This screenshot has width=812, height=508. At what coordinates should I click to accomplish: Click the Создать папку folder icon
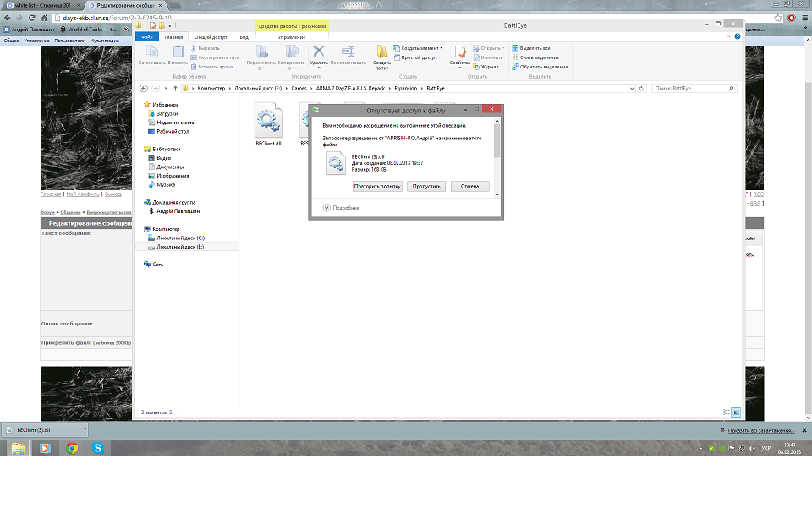(381, 57)
